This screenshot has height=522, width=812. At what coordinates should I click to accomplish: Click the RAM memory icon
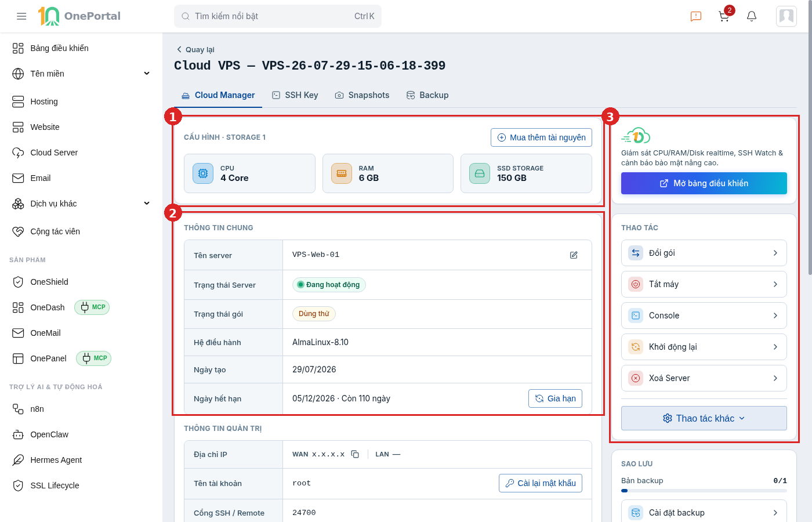(342, 173)
